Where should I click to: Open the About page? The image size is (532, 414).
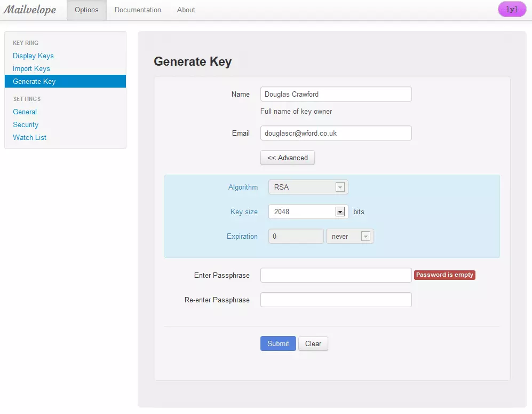click(186, 10)
